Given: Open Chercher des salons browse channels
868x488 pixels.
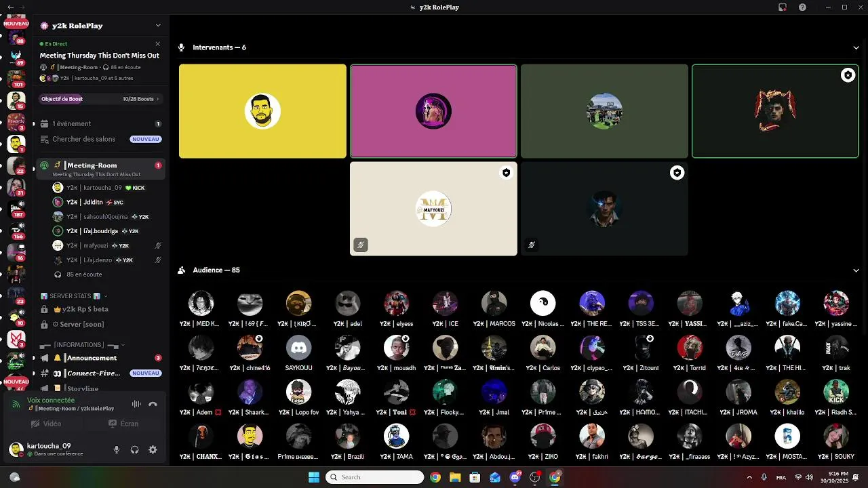Looking at the screenshot, I should [100, 139].
